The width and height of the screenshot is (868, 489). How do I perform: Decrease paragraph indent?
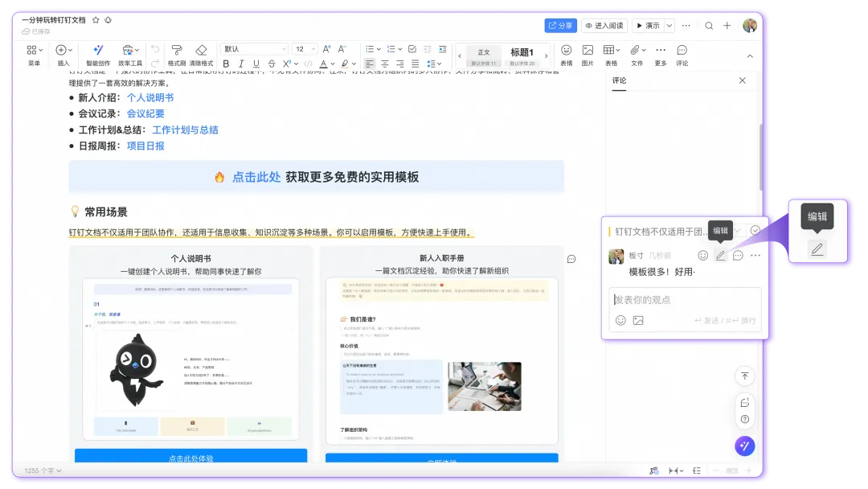click(x=428, y=49)
